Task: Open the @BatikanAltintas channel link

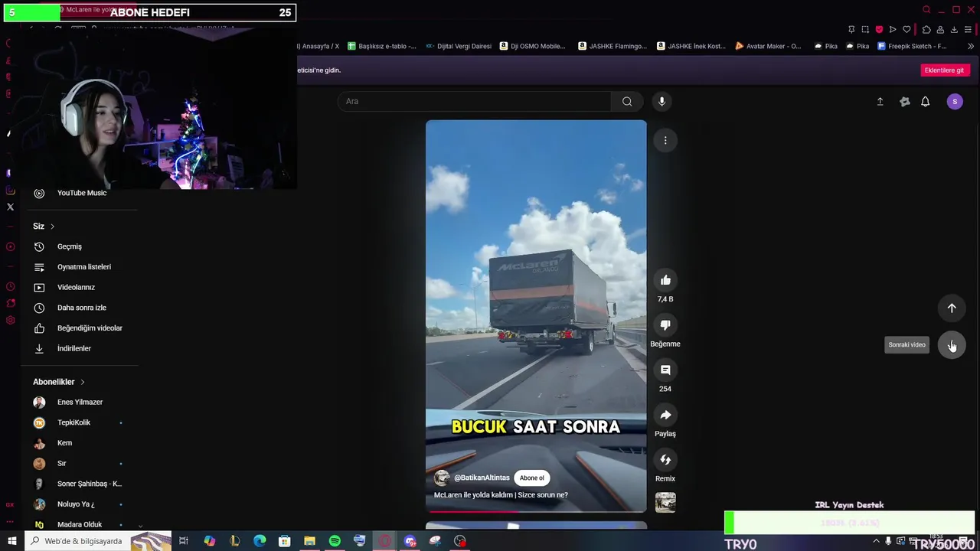Action: tap(482, 478)
